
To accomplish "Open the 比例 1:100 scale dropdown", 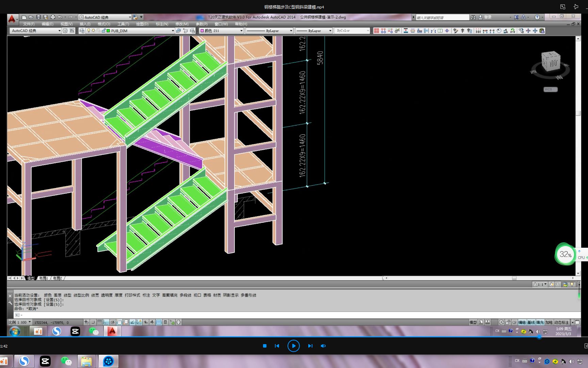I will 20,322.
